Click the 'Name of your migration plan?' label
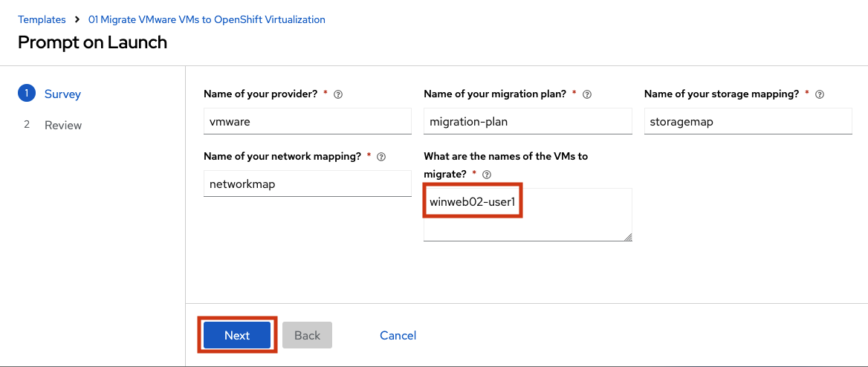Image resolution: width=868 pixels, height=367 pixels. [495, 94]
